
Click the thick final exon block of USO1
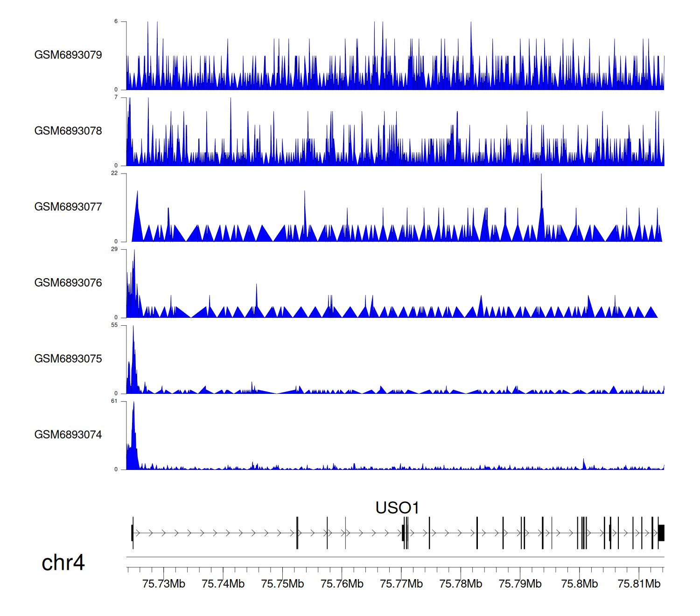(x=661, y=533)
